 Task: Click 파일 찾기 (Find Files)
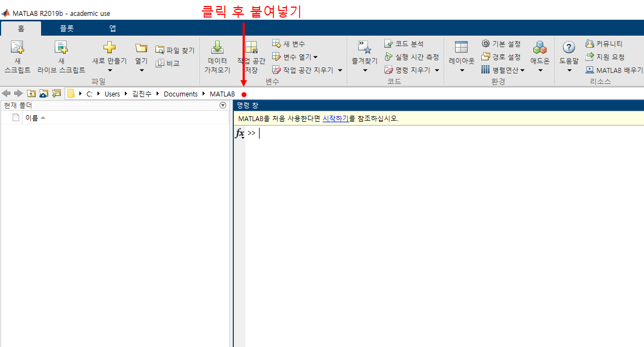(x=175, y=50)
